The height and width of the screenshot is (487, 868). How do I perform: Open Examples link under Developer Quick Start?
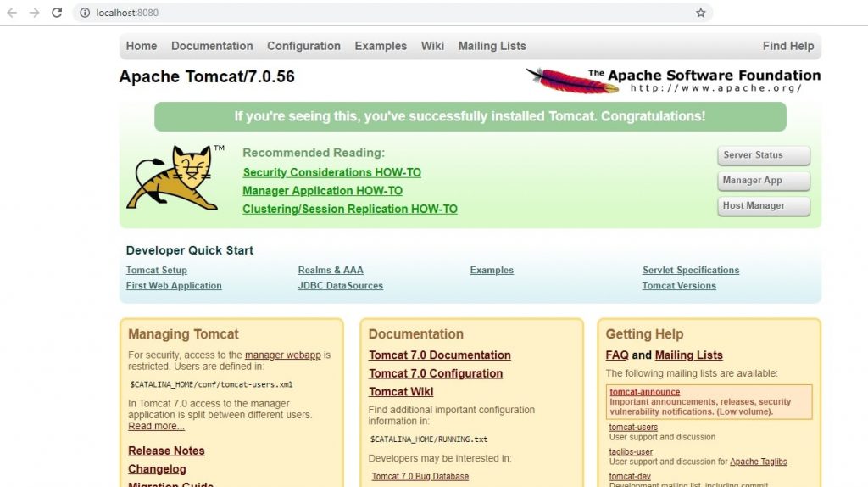click(492, 270)
